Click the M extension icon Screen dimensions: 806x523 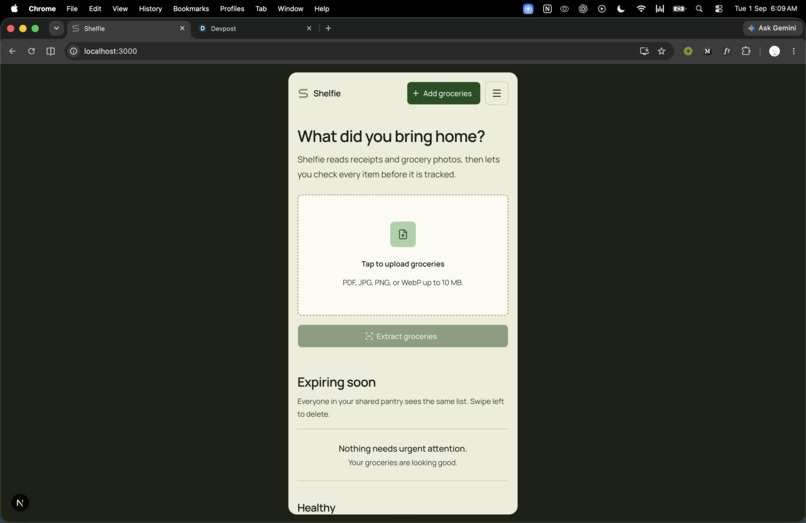click(x=707, y=51)
